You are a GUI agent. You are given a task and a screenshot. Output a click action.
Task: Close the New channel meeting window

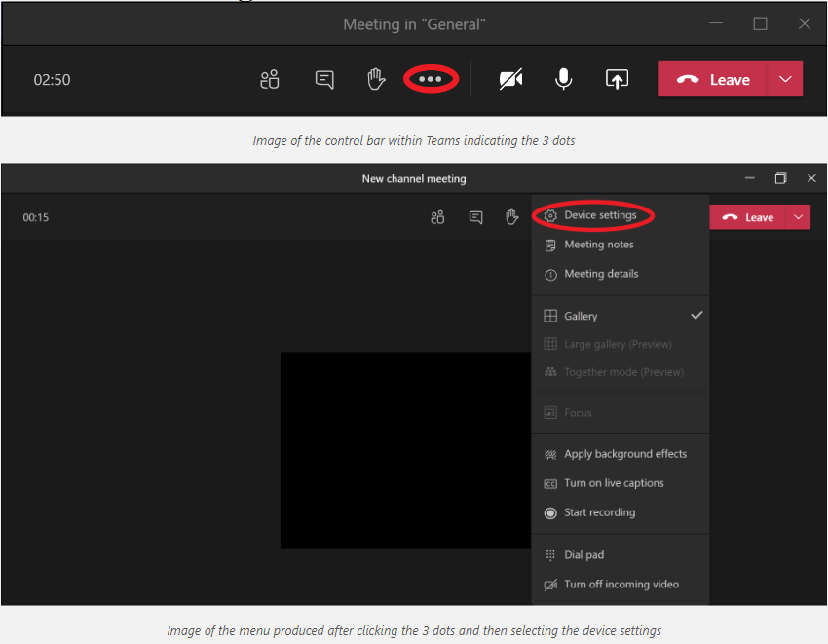(x=811, y=178)
